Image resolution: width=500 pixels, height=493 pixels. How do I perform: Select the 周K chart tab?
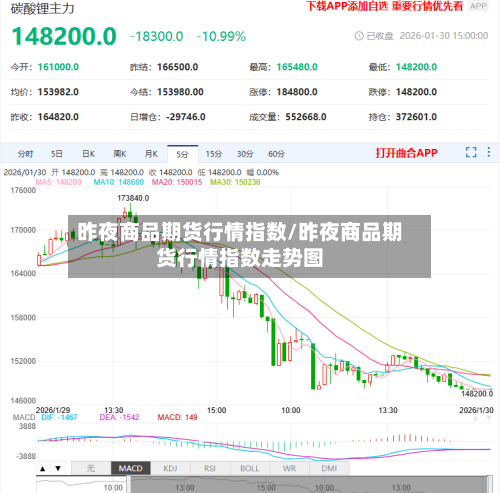pyautogui.click(x=120, y=154)
